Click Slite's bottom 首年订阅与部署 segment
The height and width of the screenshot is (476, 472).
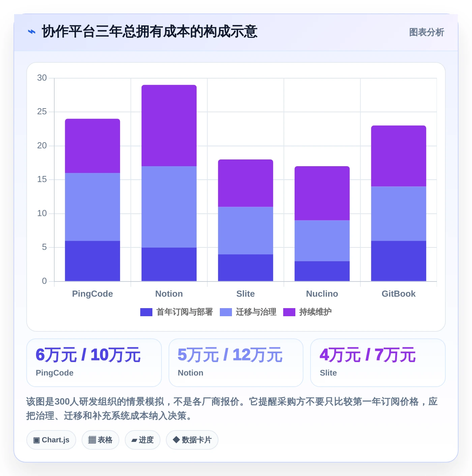tap(245, 268)
